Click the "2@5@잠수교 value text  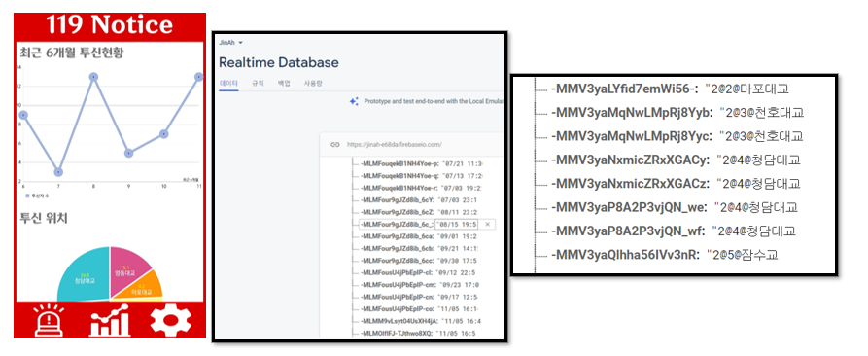pos(742,255)
